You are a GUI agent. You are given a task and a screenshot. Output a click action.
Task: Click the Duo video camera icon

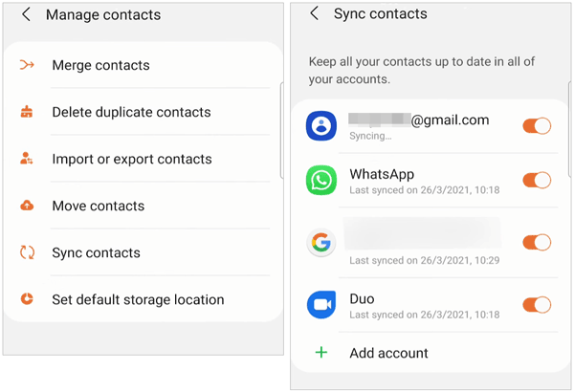coord(321,305)
